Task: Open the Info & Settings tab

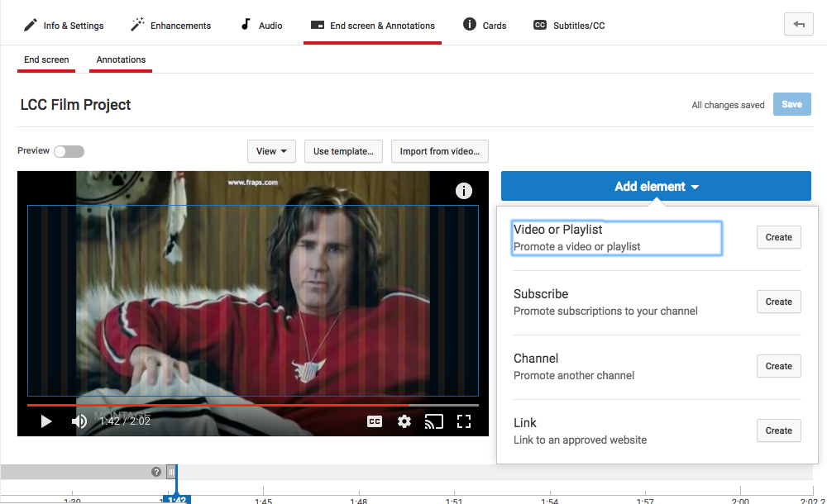Action: (64, 26)
